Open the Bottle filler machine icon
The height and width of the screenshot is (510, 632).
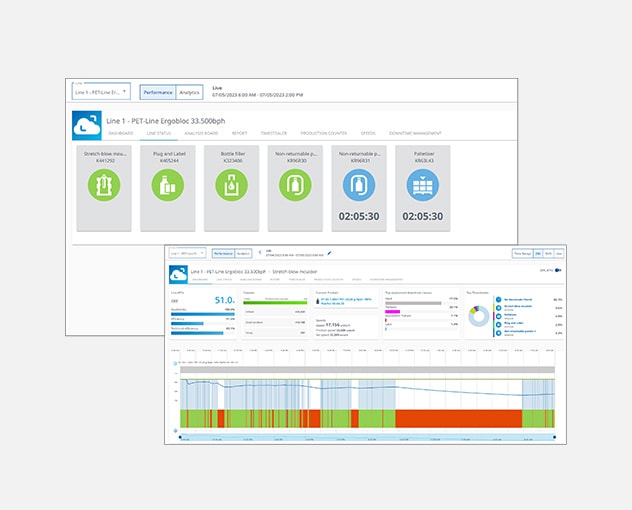click(x=232, y=186)
